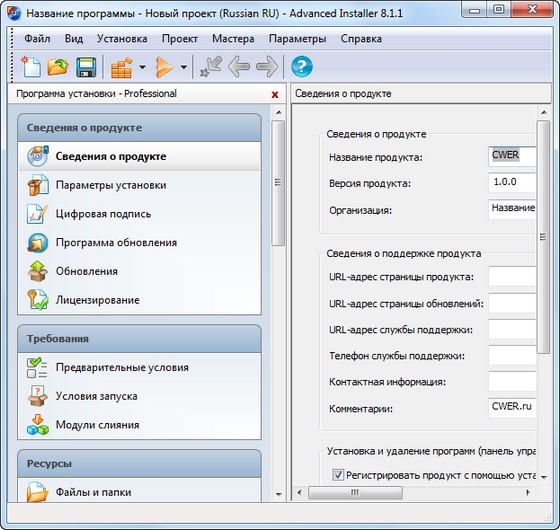
Task: Click the Условия запуска question box icon
Action: coord(38,396)
